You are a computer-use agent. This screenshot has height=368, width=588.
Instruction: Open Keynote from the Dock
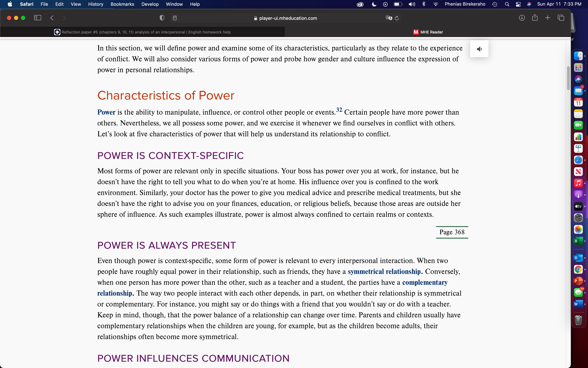[x=578, y=148]
